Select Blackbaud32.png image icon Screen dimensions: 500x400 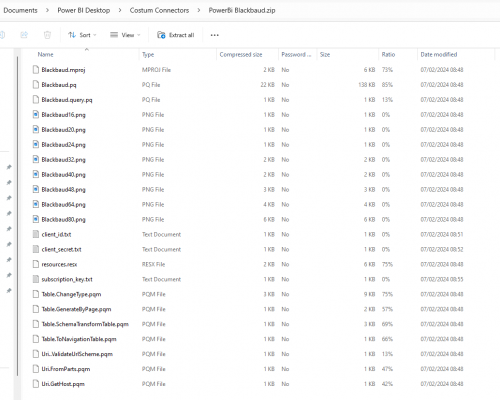click(x=36, y=159)
